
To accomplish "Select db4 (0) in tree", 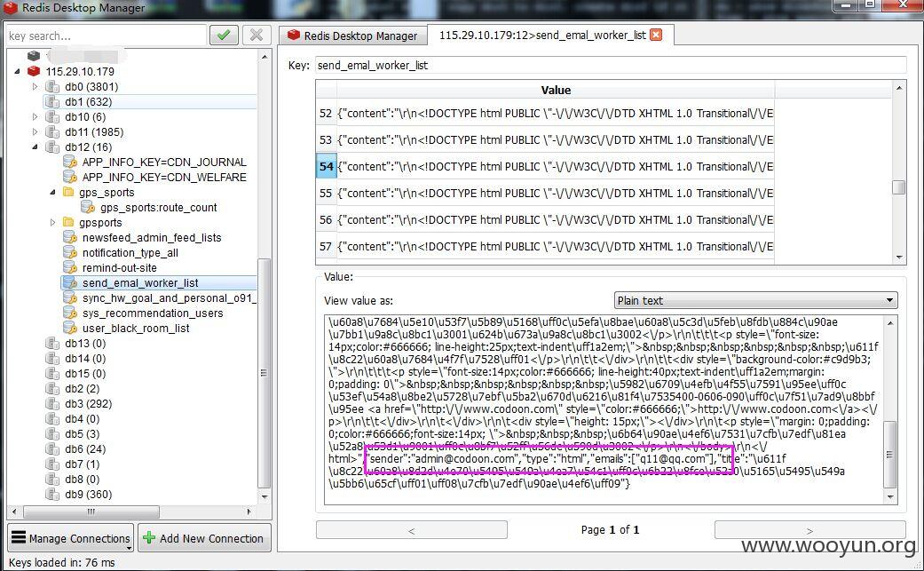I will [82, 419].
